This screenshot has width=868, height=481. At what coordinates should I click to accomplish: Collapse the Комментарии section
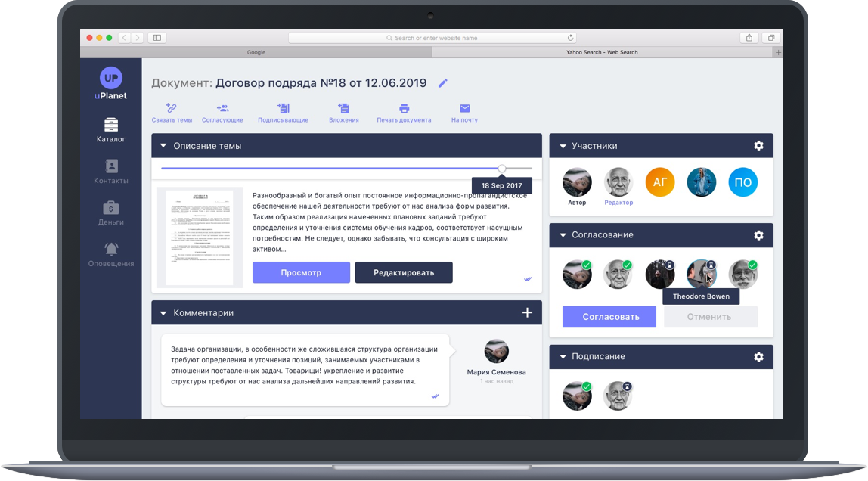(x=163, y=312)
